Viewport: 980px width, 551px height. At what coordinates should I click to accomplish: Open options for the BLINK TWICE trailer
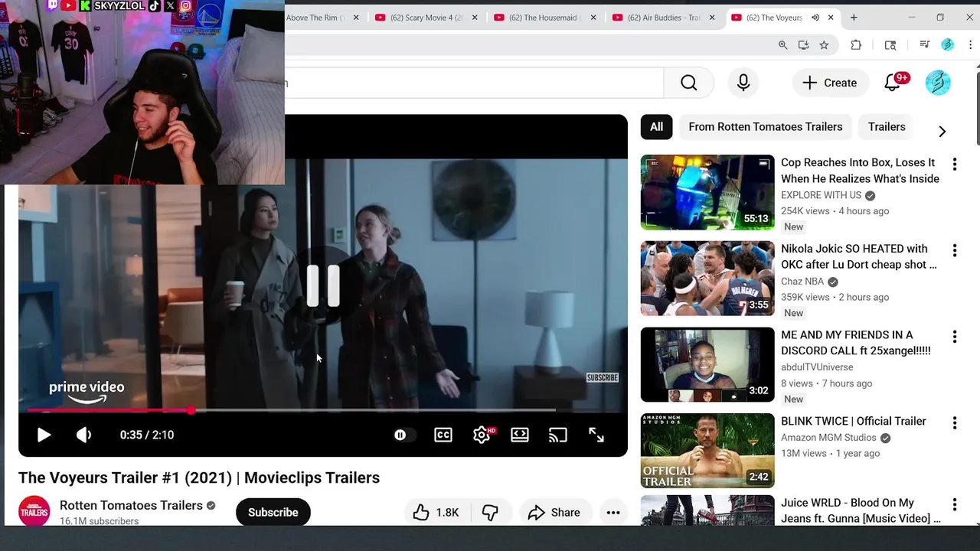[x=955, y=423]
